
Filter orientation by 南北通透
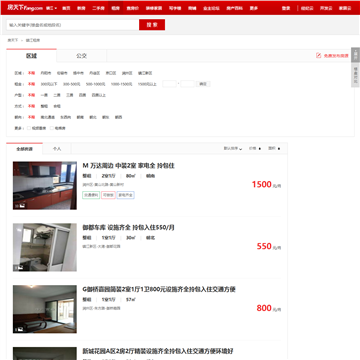tap(48, 117)
